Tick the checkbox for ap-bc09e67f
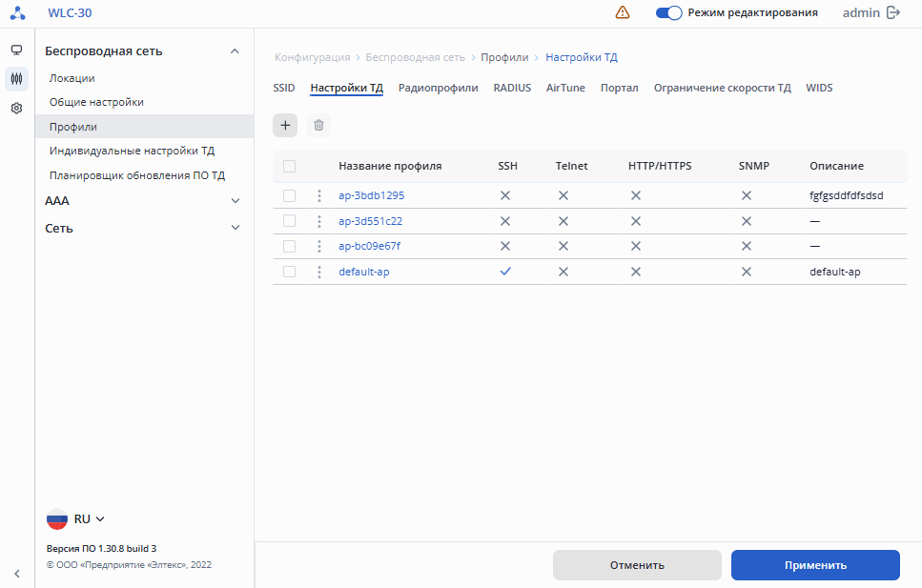The width and height of the screenshot is (922, 588). (x=290, y=246)
